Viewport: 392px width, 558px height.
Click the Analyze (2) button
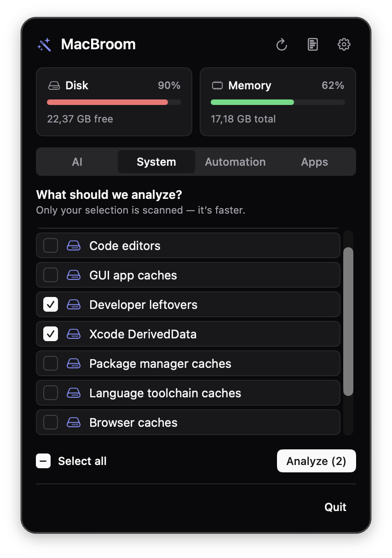tap(317, 461)
